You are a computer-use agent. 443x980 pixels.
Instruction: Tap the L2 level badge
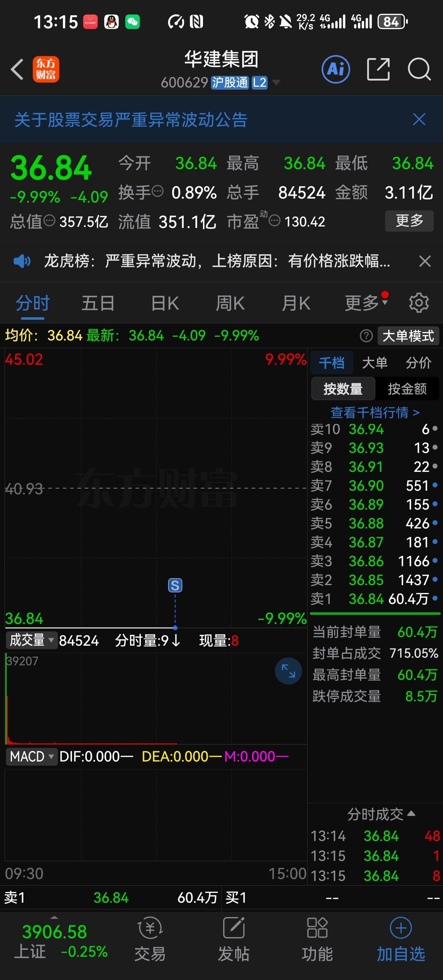[260, 82]
